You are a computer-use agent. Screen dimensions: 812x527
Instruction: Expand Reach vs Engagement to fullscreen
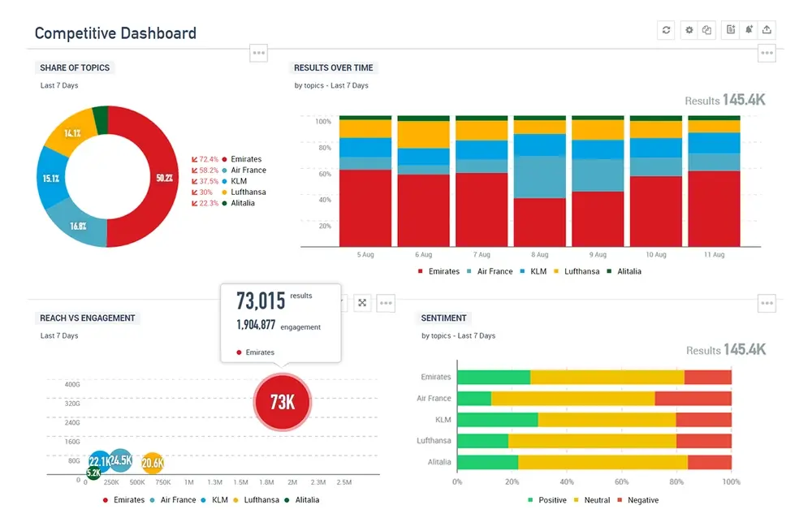coord(362,303)
